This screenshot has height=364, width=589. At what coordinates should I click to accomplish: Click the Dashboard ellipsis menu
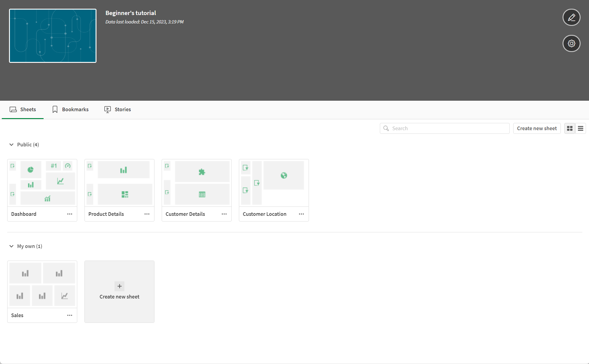point(69,214)
